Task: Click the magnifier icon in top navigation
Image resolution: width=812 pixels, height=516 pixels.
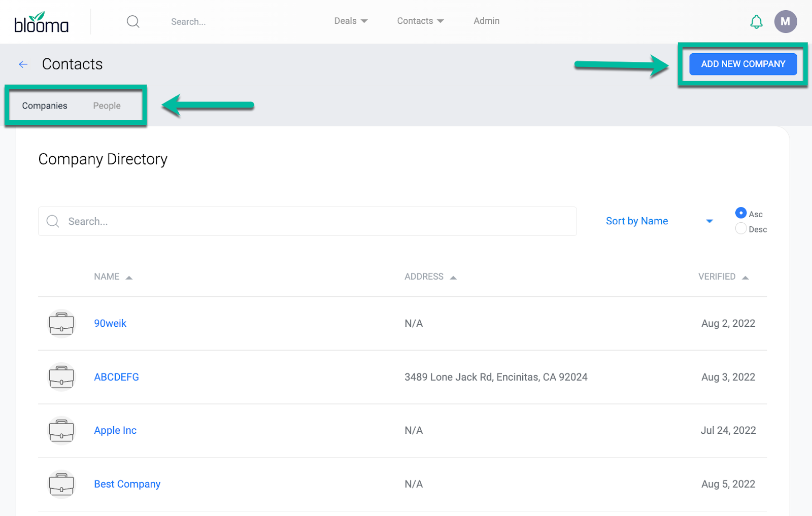Action: coord(133,21)
